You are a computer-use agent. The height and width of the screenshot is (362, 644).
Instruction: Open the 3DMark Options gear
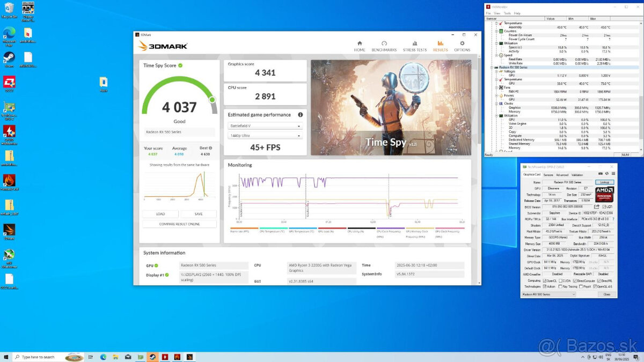462,46
